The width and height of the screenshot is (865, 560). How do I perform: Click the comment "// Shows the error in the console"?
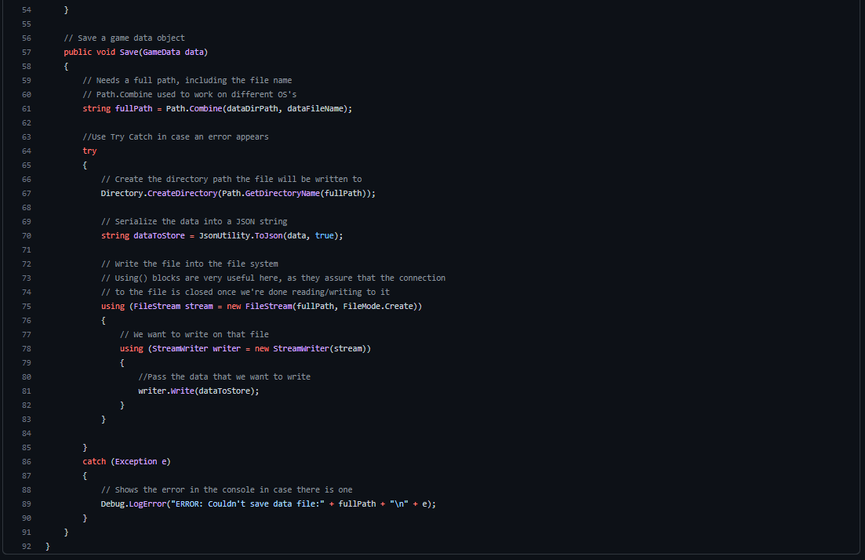pos(227,490)
